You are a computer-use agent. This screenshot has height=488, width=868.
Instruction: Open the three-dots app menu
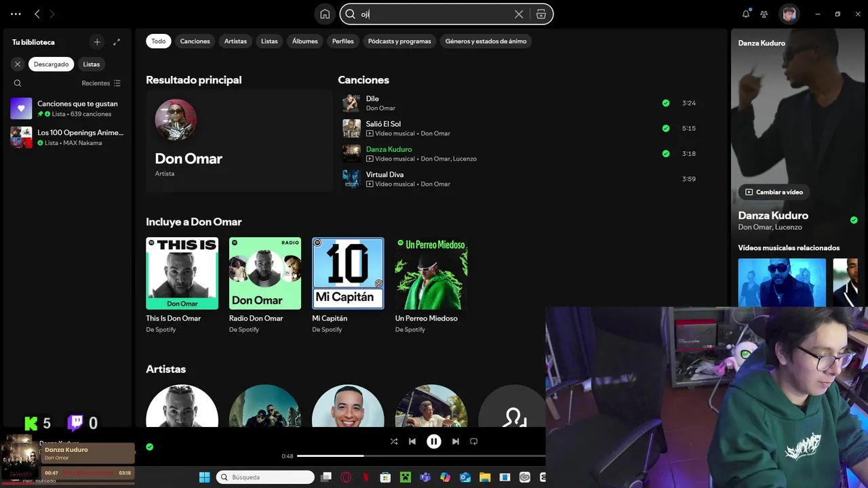coord(16,14)
